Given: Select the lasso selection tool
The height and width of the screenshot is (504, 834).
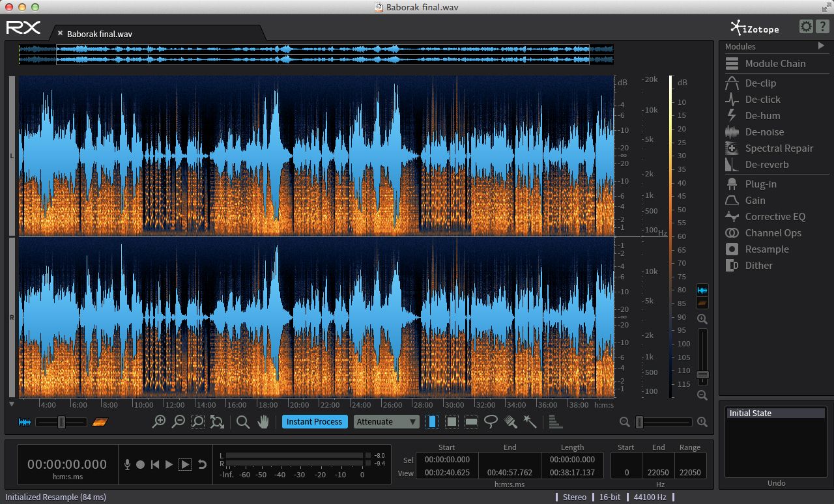Looking at the screenshot, I should click(491, 422).
